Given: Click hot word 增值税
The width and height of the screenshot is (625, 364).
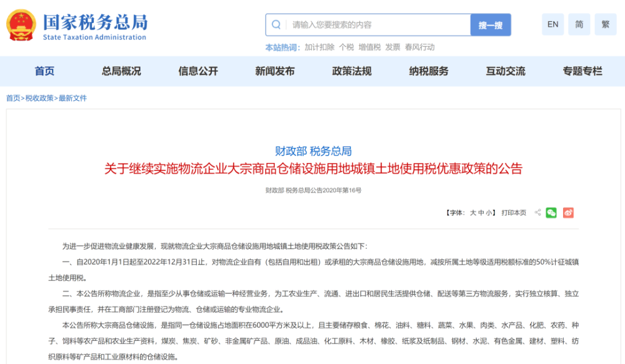Looking at the screenshot, I should coord(369,47).
